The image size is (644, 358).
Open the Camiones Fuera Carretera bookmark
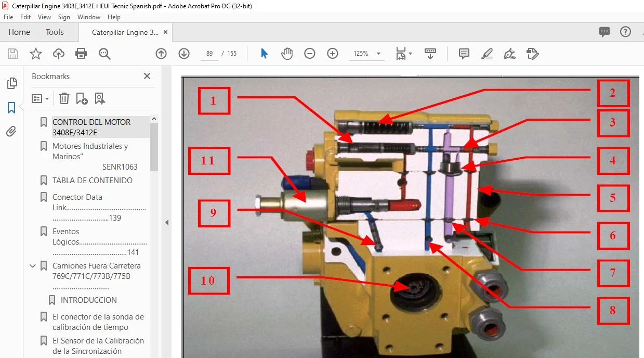tap(97, 276)
